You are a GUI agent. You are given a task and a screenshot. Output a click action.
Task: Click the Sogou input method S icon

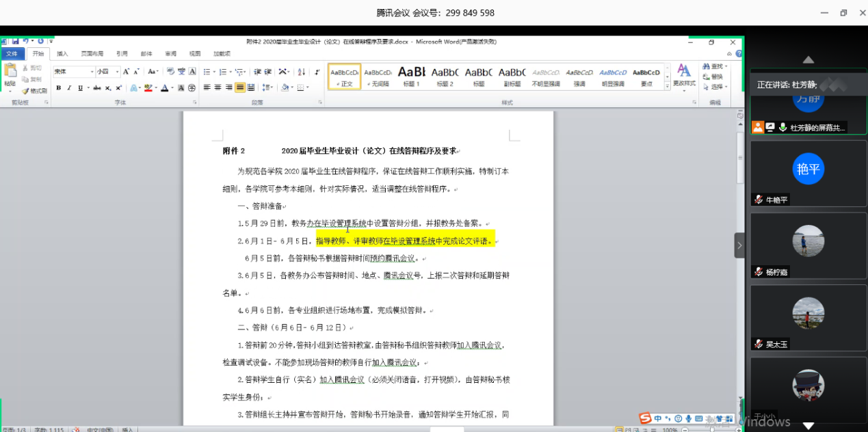[x=645, y=418]
